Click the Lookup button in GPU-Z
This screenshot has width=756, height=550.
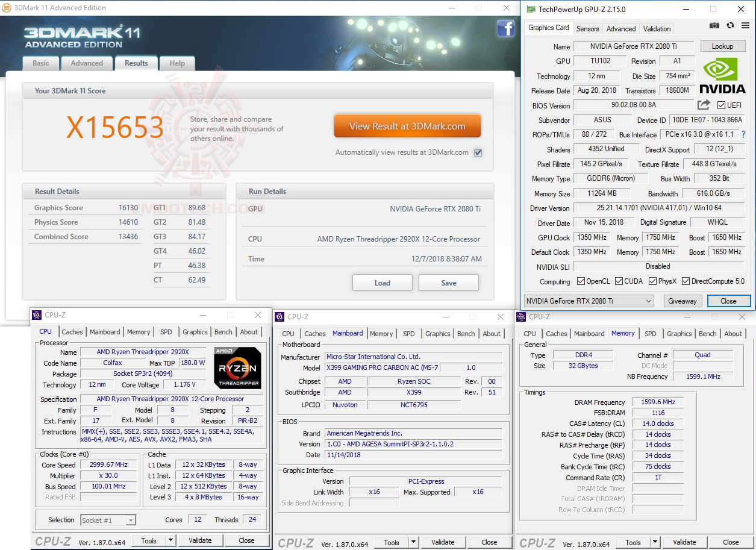tap(722, 46)
